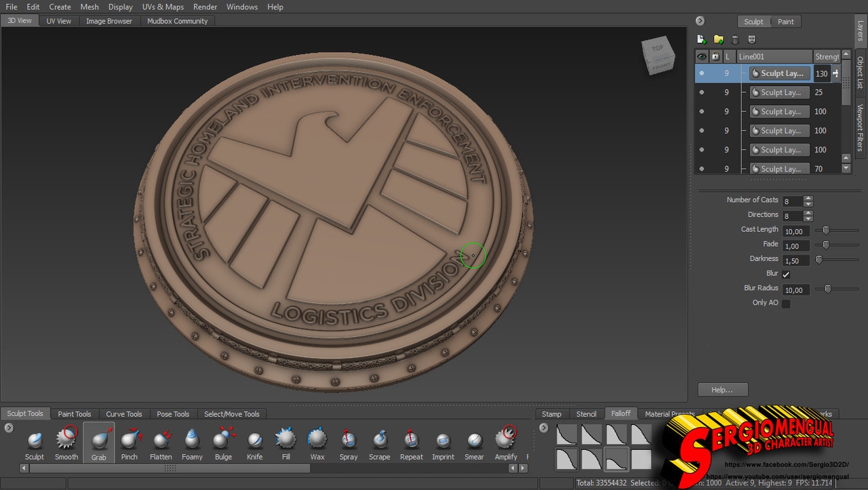Select the Pinch tool
Viewport: 868px width, 490px height.
point(130,443)
